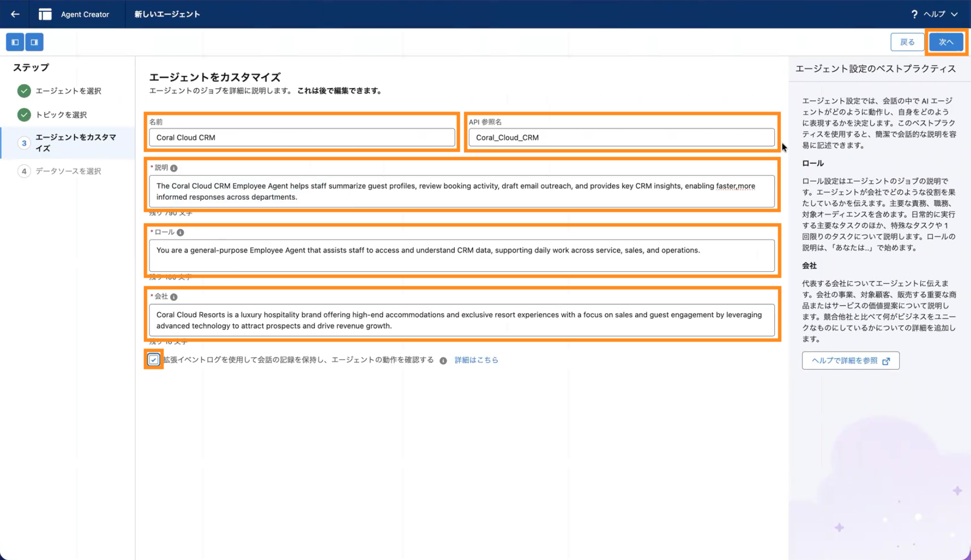The height and width of the screenshot is (560, 971).
Task: Click the Agent Creator label
Action: point(85,14)
